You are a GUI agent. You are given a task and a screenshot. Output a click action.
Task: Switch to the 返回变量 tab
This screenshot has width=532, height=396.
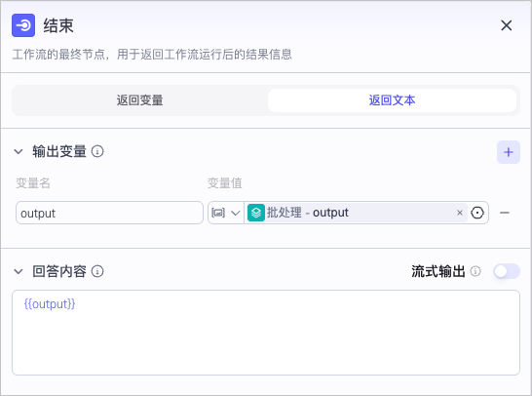[x=139, y=100]
